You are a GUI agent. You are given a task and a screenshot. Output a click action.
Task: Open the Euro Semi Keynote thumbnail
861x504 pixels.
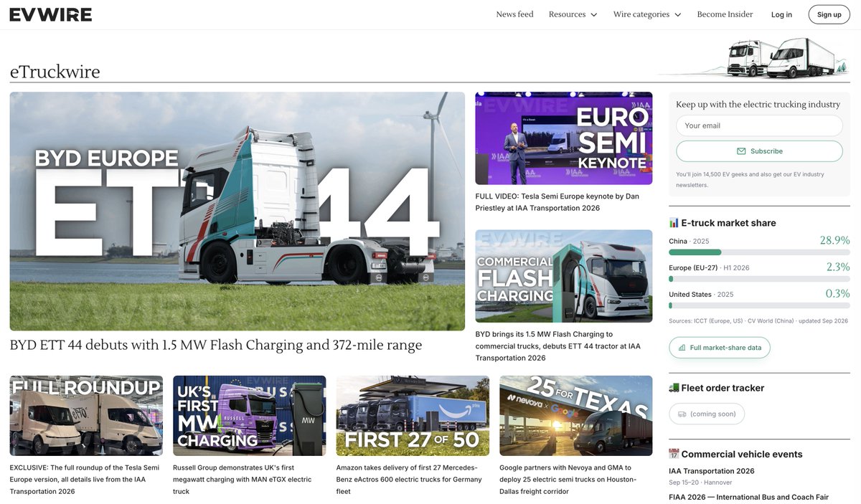[x=563, y=138]
